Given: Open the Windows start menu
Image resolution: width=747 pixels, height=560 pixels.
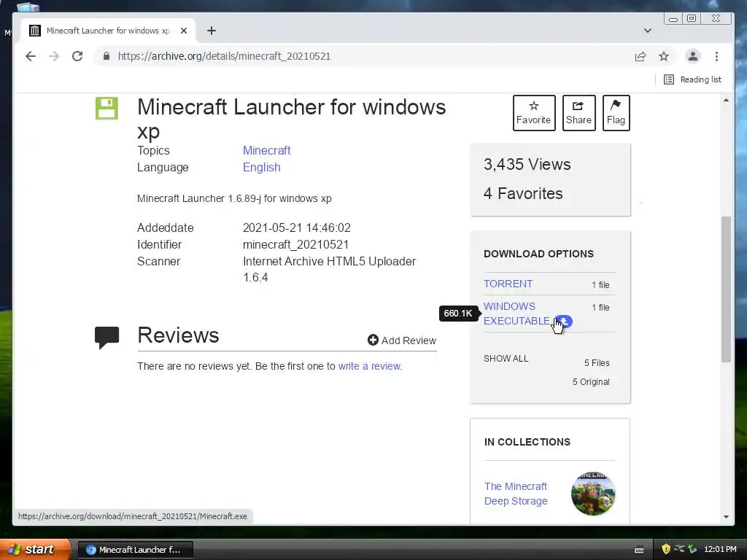Looking at the screenshot, I should point(34,549).
